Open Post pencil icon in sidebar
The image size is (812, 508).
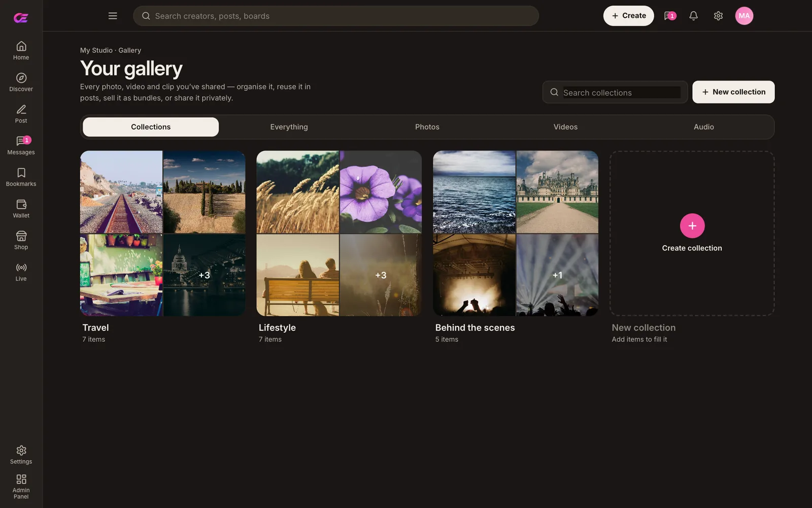click(x=21, y=109)
